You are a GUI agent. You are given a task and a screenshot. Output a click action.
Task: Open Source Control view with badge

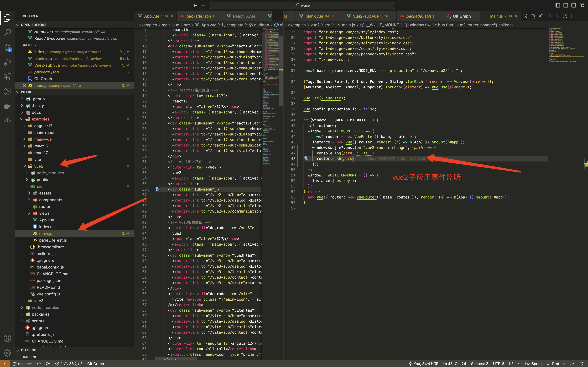tap(7, 47)
